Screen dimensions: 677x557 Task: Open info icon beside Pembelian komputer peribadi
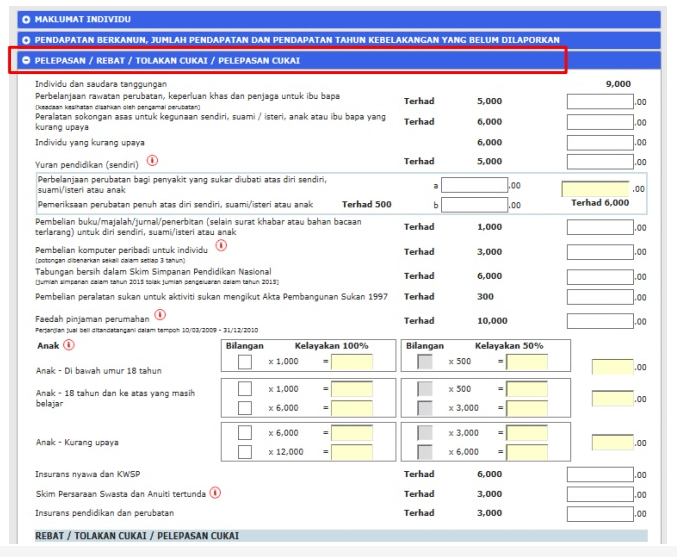[x=221, y=246]
